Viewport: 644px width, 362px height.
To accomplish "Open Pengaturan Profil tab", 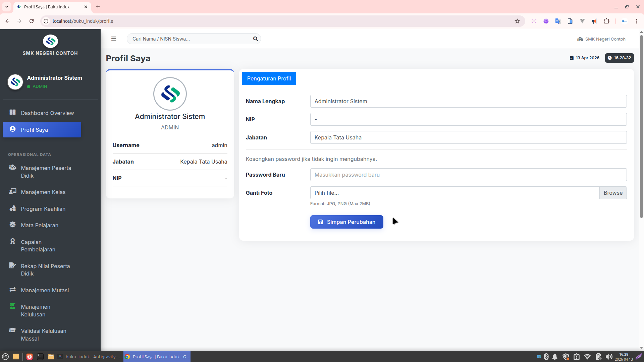I will (269, 78).
